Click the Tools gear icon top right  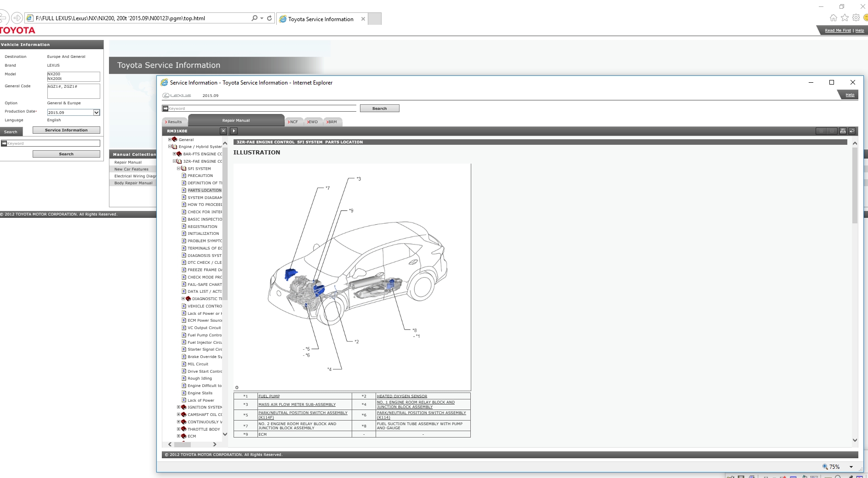click(856, 17)
